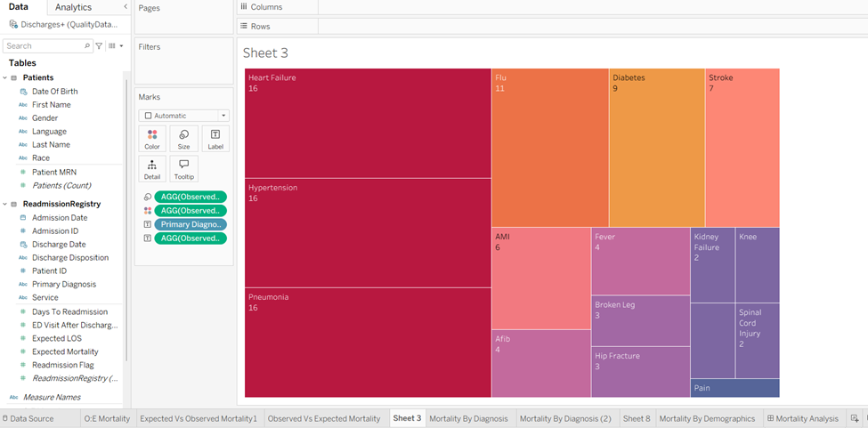The image size is (868, 428).
Task: Open the Detail mark card
Action: 152,169
